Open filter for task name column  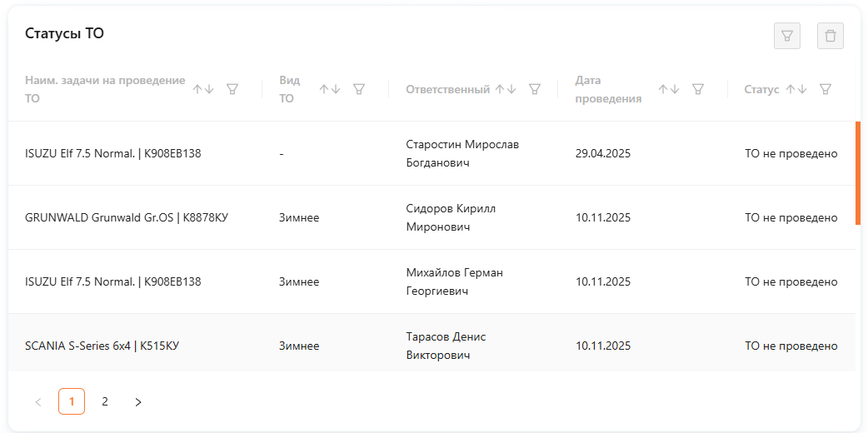232,89
